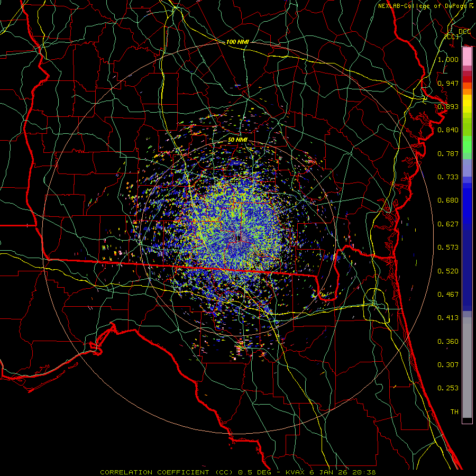Image resolution: width=476 pixels, height=476 pixels.
Task: Click the [CC] label above the color bar
Action: pos(452,36)
